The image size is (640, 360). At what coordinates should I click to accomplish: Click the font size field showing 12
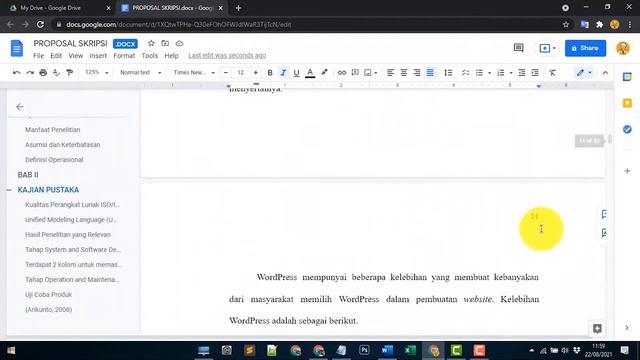pyautogui.click(x=241, y=73)
